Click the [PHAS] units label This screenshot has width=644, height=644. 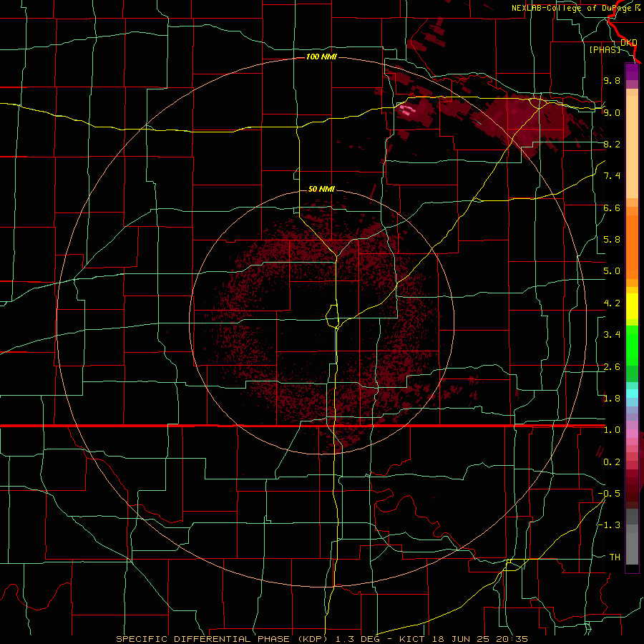click(x=605, y=49)
